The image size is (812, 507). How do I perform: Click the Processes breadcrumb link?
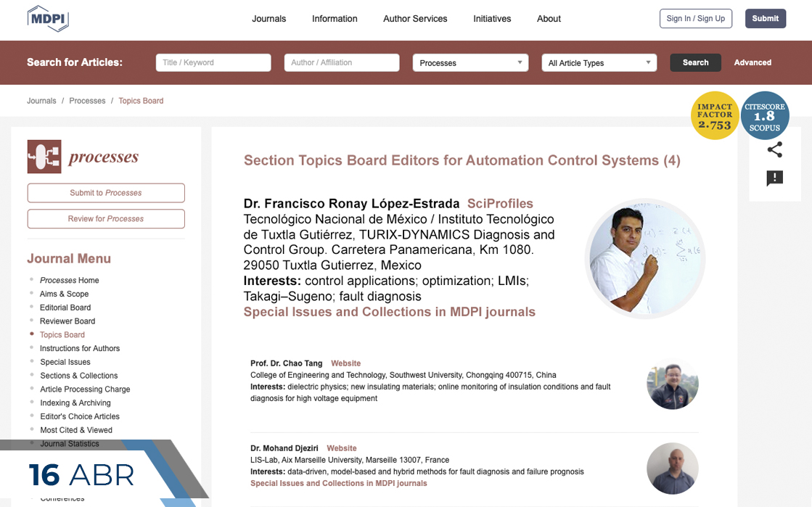click(x=87, y=101)
